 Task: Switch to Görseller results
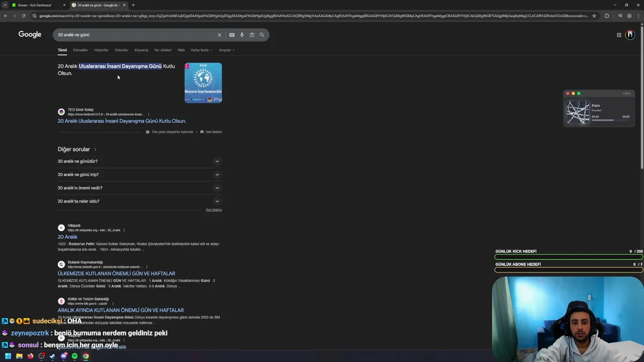click(x=80, y=50)
